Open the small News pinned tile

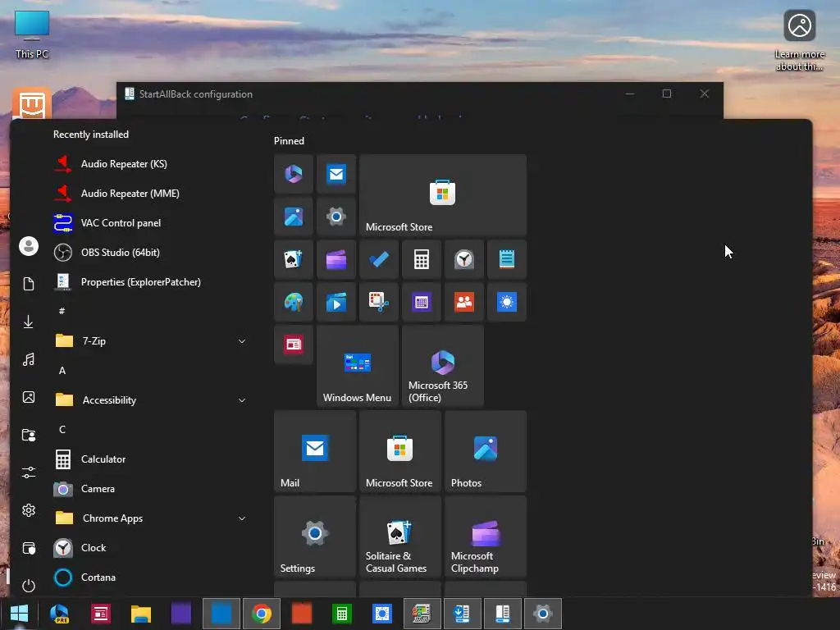294,345
